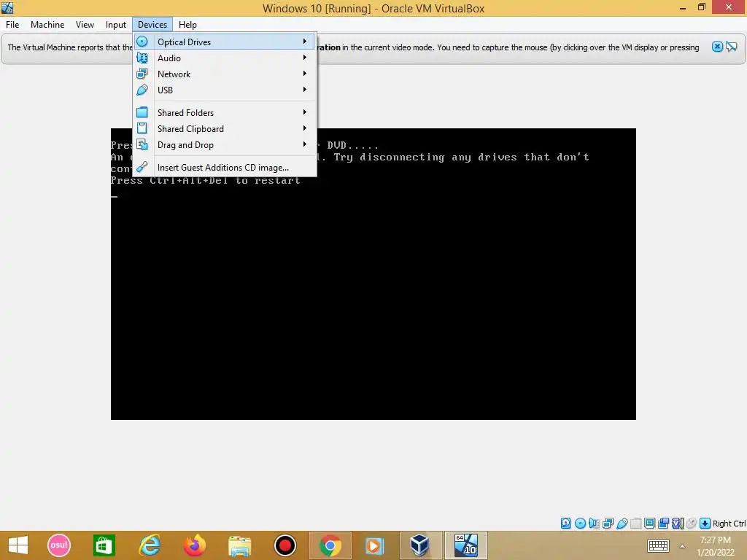The image size is (747, 560).
Task: Expand the USB submenu
Action: (x=225, y=90)
